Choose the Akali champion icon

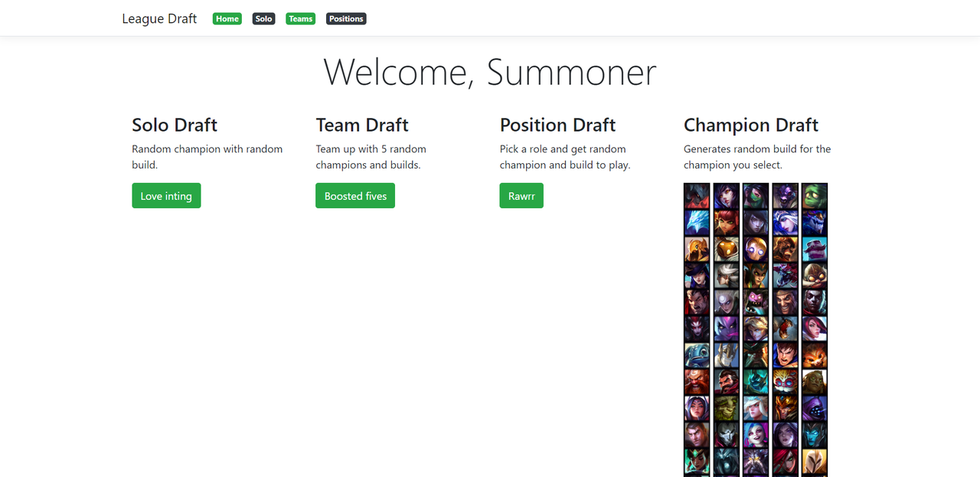(756, 196)
